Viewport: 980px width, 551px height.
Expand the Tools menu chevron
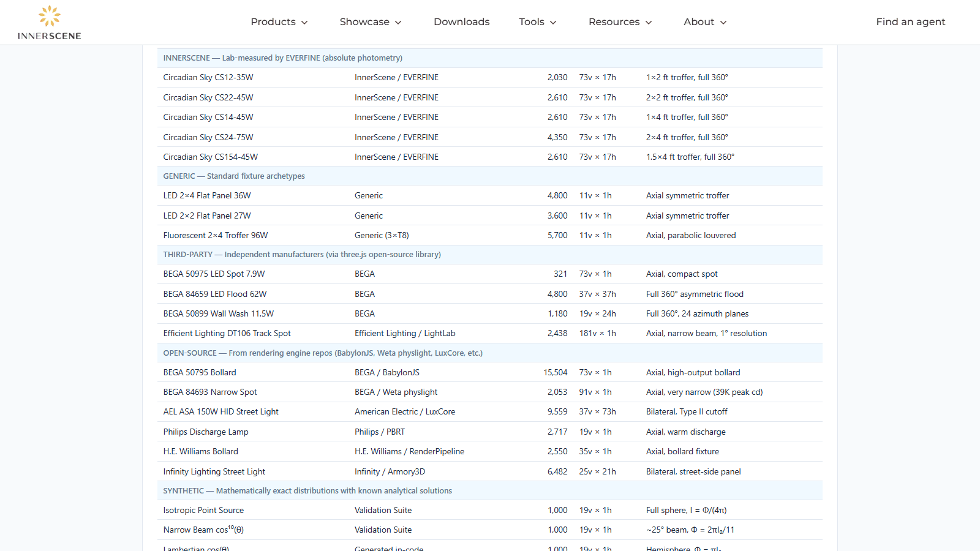pyautogui.click(x=553, y=23)
